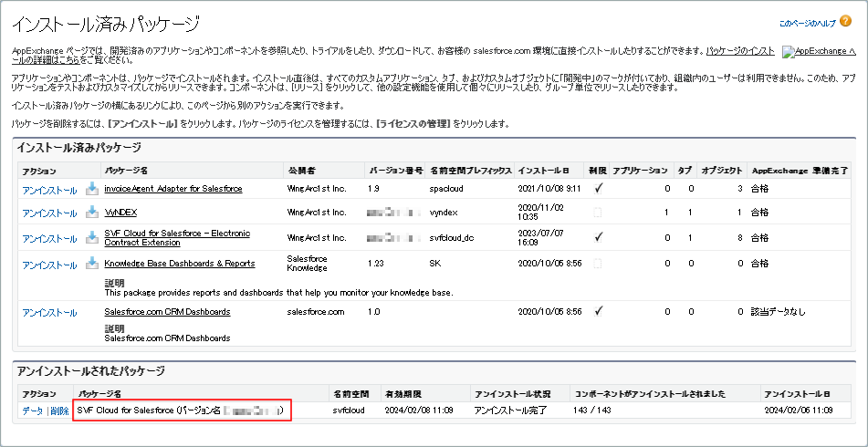Click download icon for Knowledge Base Dashboards & Reports
This screenshot has height=447, width=868.
pos(92,264)
